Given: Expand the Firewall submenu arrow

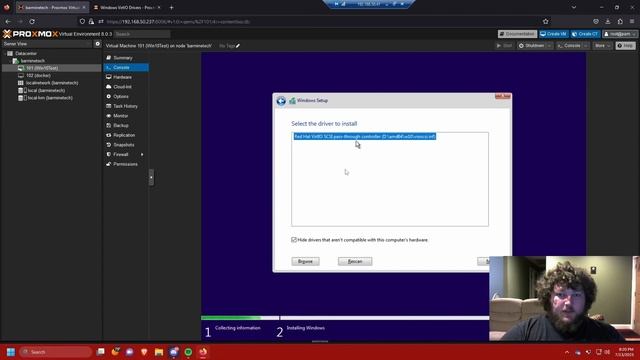Looking at the screenshot, I should coord(142,155).
